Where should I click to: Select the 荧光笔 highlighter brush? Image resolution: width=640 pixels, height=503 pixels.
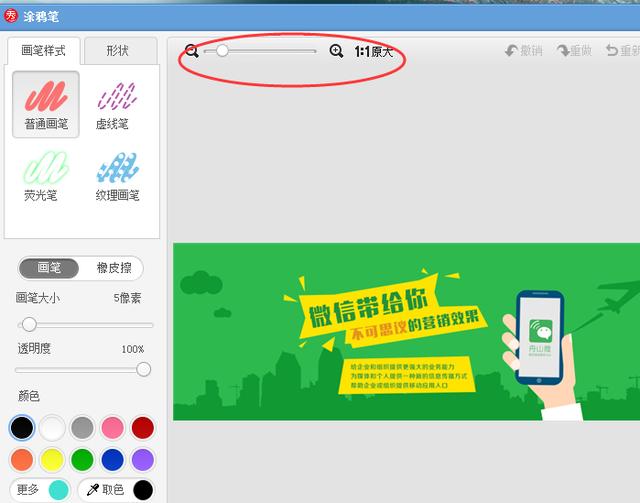point(45,176)
